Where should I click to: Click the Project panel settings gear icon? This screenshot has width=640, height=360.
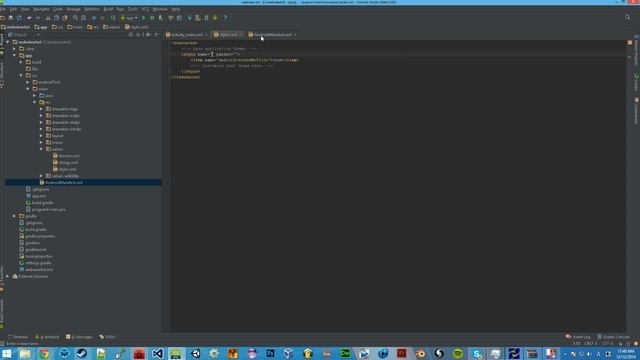[148, 35]
